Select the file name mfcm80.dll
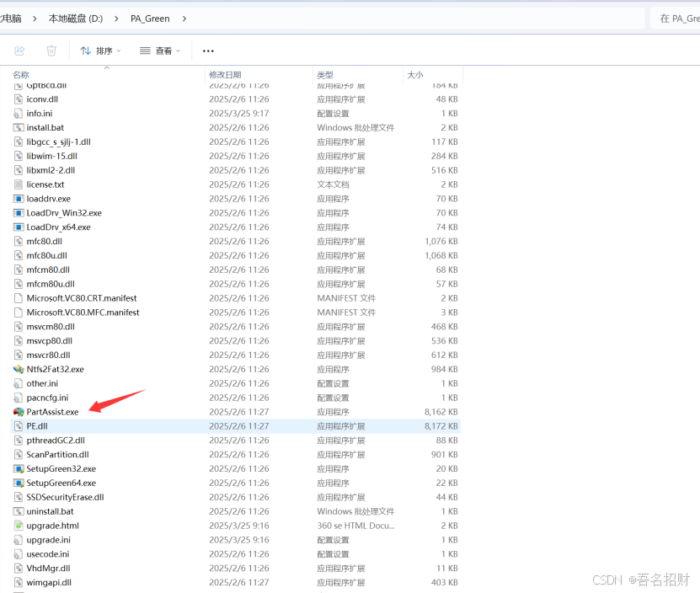 pyautogui.click(x=48, y=270)
